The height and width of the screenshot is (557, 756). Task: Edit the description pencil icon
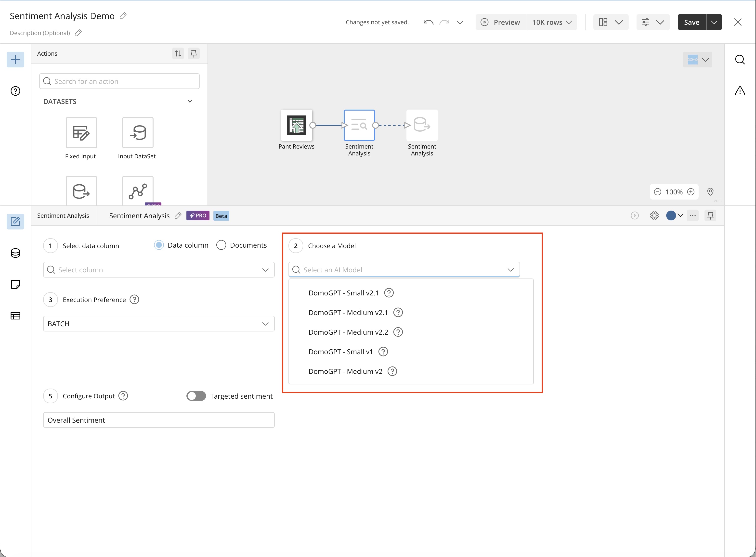click(x=78, y=33)
